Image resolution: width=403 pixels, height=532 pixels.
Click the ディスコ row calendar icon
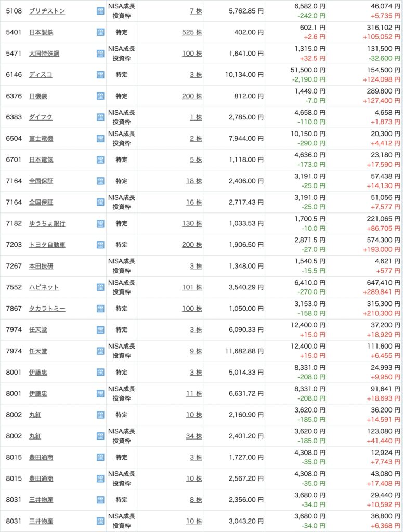click(x=100, y=75)
